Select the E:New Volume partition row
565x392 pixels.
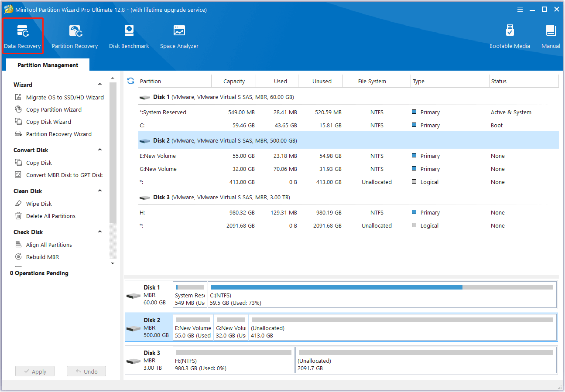tap(348, 156)
